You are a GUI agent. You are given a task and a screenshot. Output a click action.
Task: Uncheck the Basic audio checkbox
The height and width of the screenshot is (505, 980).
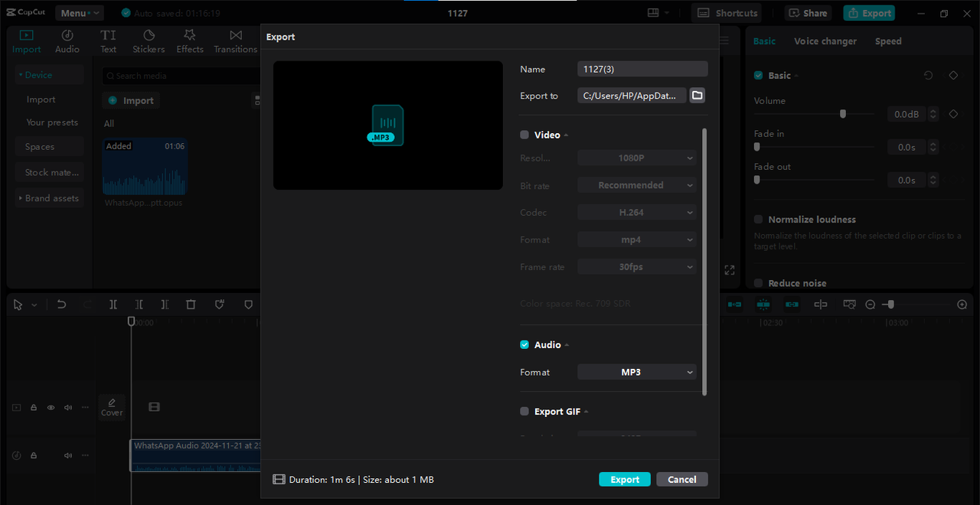pyautogui.click(x=759, y=76)
